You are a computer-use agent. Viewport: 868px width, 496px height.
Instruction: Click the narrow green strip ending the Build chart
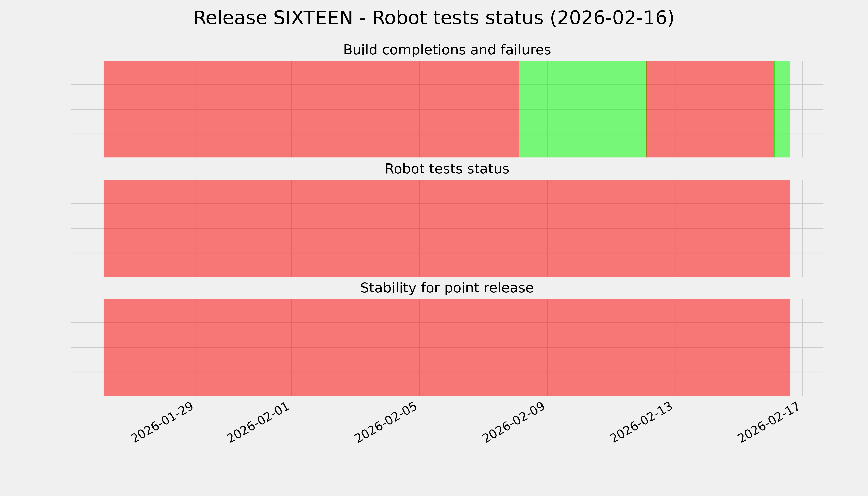click(x=782, y=109)
